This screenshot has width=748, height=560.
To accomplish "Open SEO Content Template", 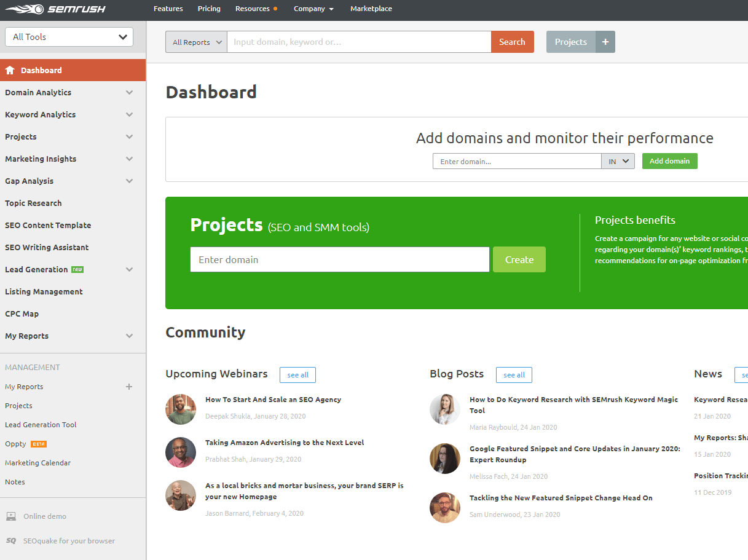I will pyautogui.click(x=48, y=225).
